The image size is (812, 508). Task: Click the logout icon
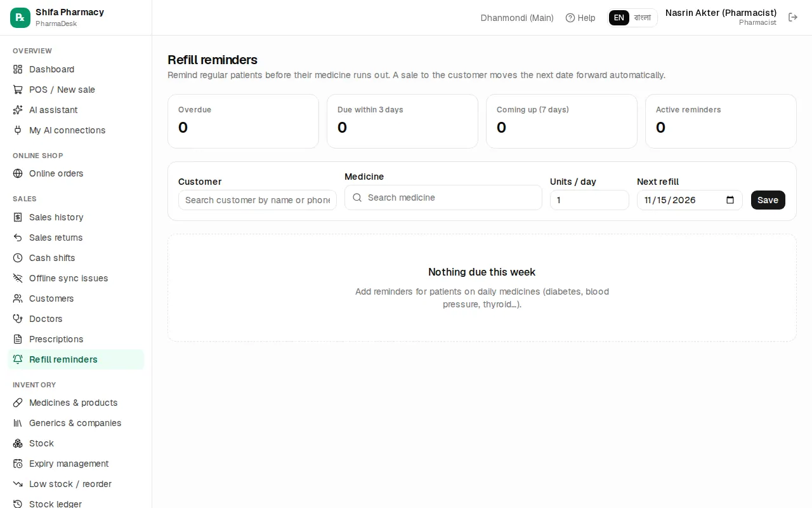[x=793, y=17]
